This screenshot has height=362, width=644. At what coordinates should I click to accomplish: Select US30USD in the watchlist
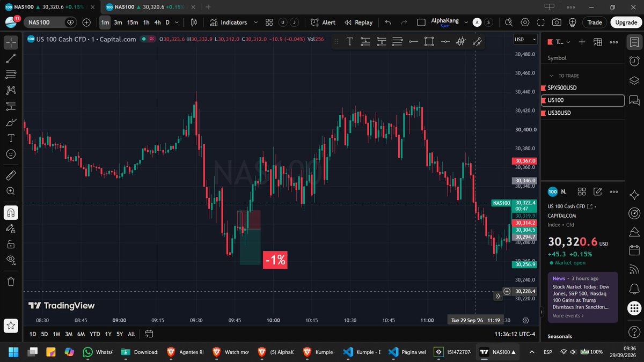click(x=583, y=113)
